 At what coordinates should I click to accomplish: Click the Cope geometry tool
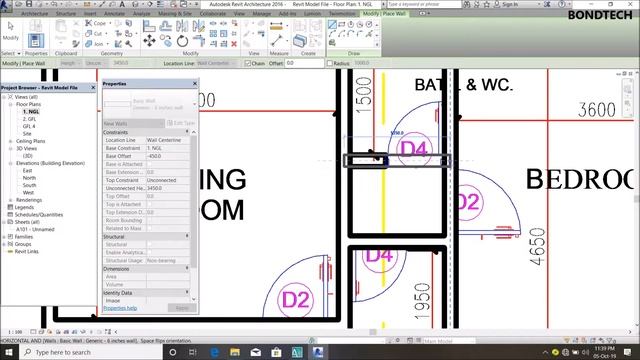[x=96, y=23]
